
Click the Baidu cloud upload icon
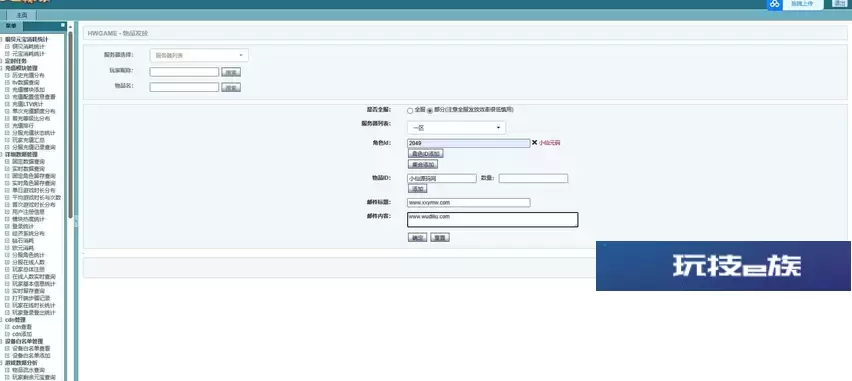pyautogui.click(x=774, y=4)
